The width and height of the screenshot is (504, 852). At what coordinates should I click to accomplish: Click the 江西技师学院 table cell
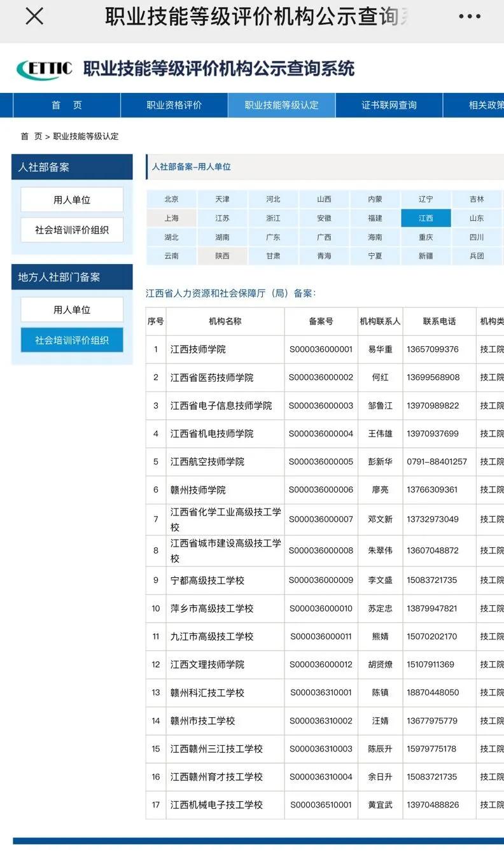tap(225, 349)
